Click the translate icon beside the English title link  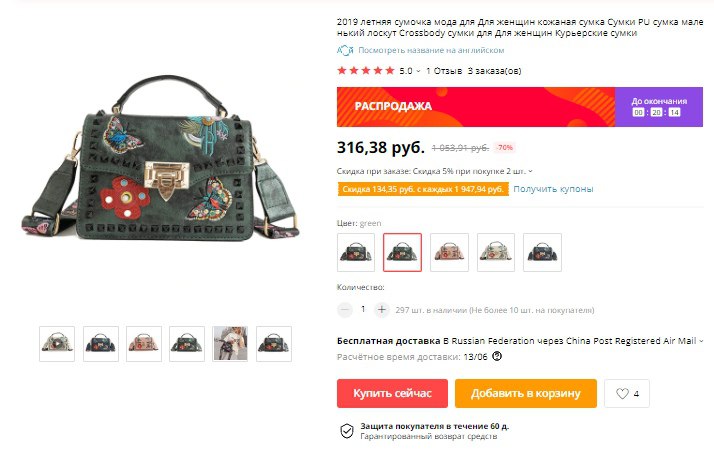point(345,50)
